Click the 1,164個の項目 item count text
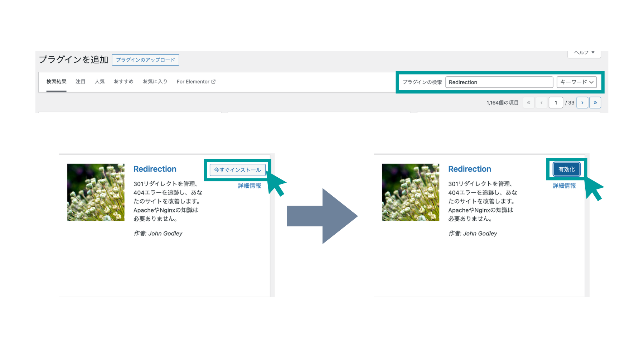Viewport: 644px width, 350px height. pyautogui.click(x=503, y=103)
